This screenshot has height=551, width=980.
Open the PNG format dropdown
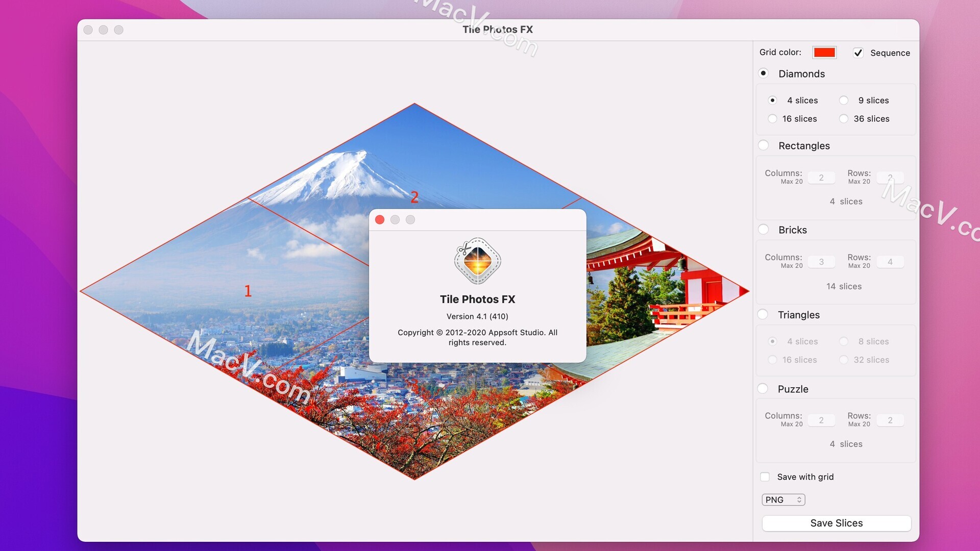(x=783, y=500)
